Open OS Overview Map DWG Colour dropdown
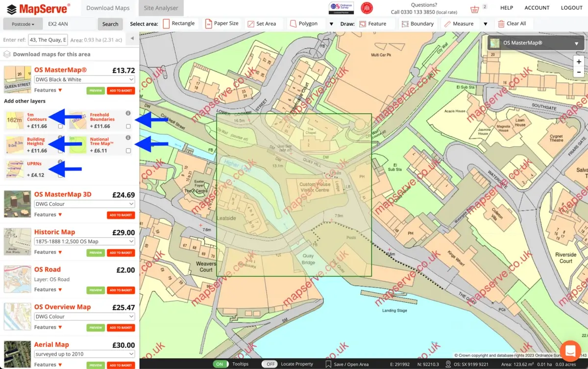588x369 pixels. 84,317
